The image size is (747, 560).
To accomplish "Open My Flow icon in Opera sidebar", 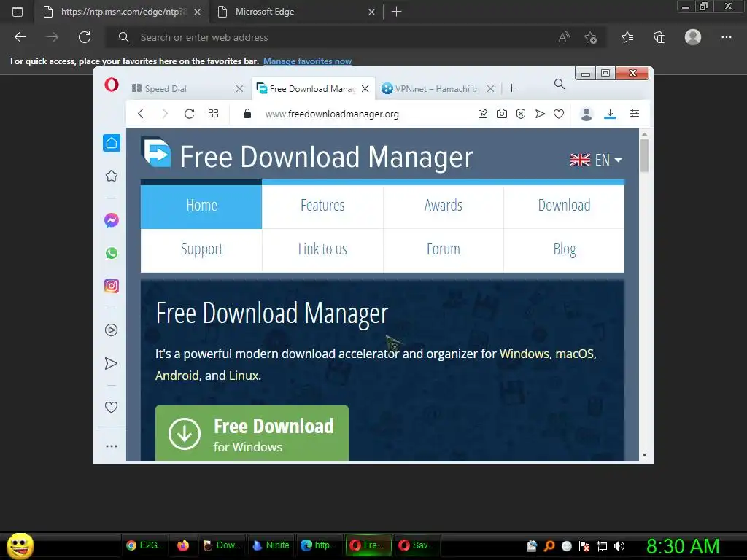I will coord(111,363).
